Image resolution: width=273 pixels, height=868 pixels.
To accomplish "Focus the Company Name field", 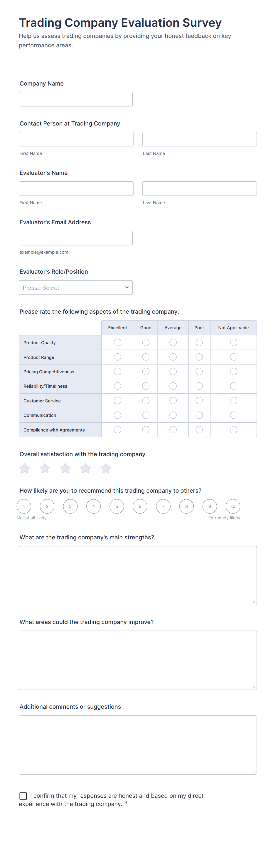I will pyautogui.click(x=75, y=99).
